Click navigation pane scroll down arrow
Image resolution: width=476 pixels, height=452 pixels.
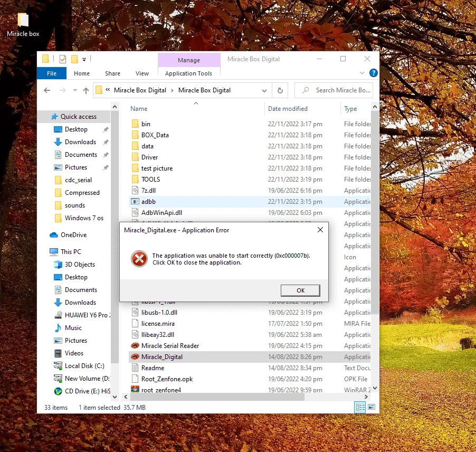click(115, 397)
